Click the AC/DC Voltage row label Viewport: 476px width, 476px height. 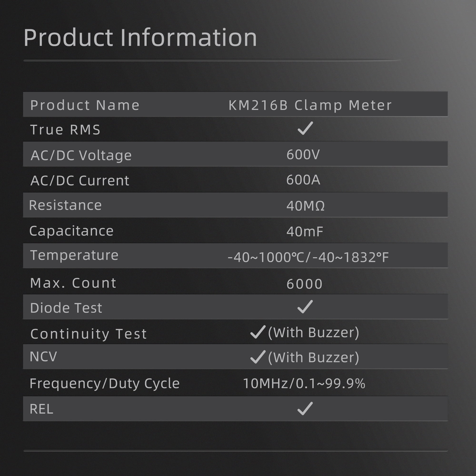coord(81,155)
